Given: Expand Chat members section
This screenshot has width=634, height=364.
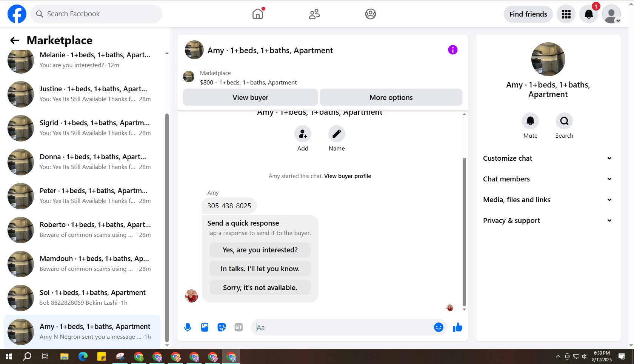Looking at the screenshot, I should [548, 179].
